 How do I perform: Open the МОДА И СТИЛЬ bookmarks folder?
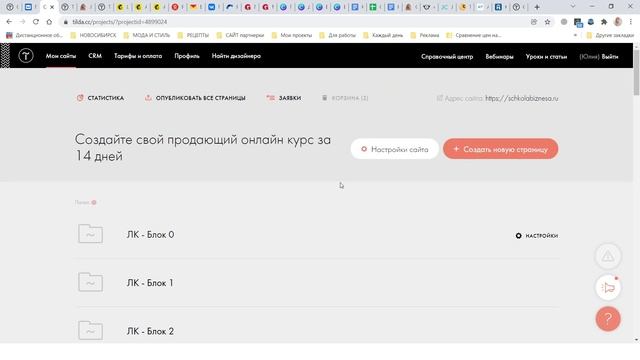click(x=147, y=35)
